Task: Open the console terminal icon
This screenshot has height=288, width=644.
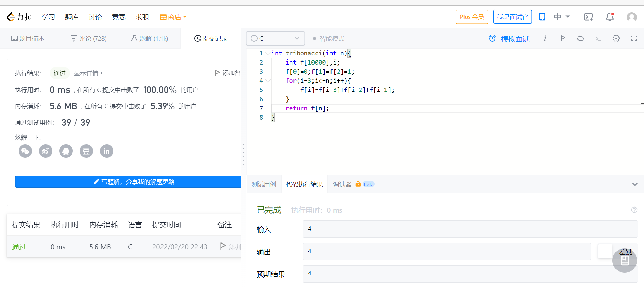Action: pos(598,39)
